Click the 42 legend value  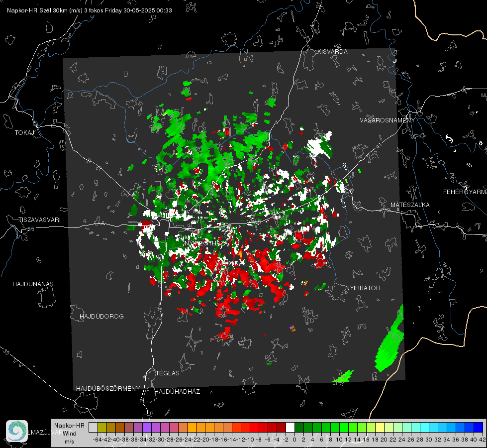point(483,440)
